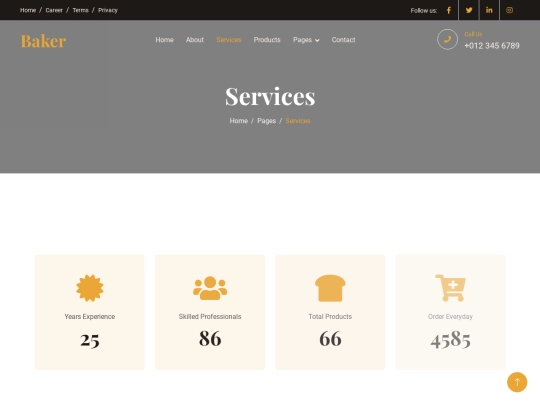Viewport: 540px width, 405px height.
Task: Click the Skilled Professionals people icon
Action: click(x=210, y=288)
